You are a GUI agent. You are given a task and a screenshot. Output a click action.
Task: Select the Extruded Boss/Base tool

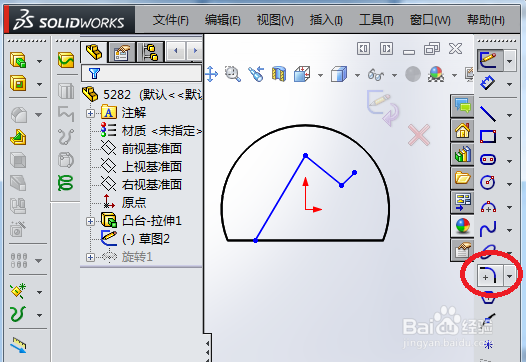pos(18,60)
